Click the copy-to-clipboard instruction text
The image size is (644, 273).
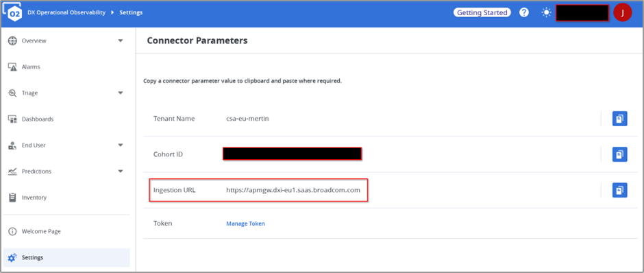(243, 81)
